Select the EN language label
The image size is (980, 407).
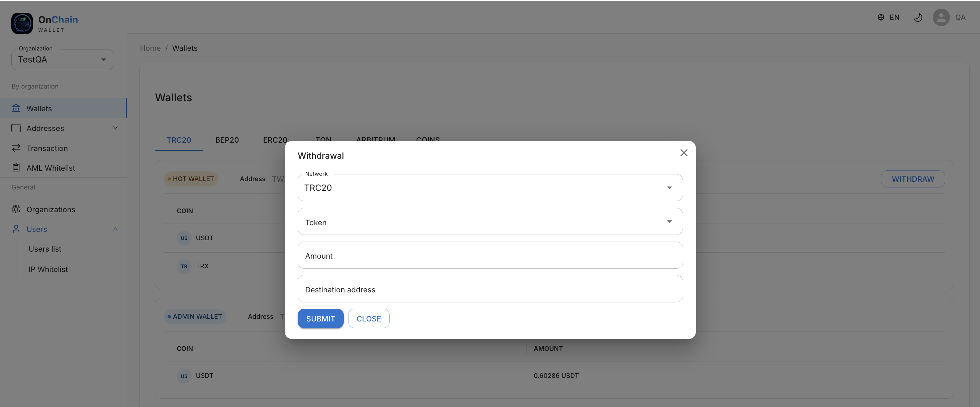click(894, 17)
